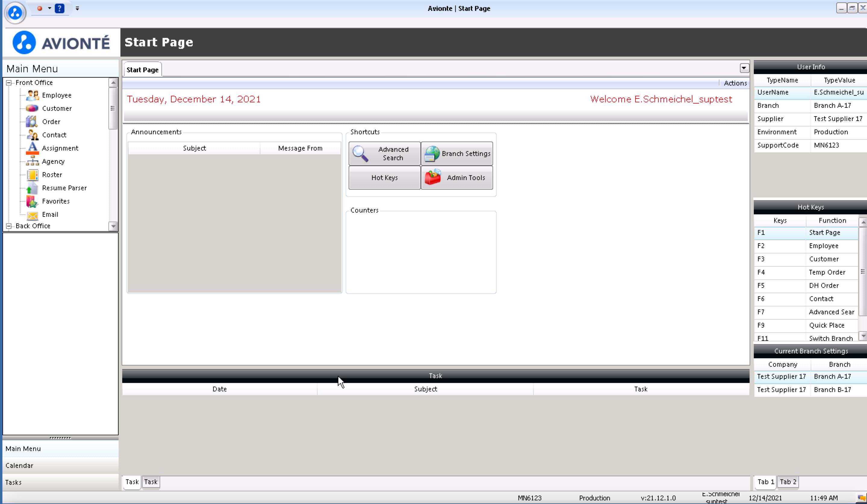
Task: Click the Avionte round logo button
Action: 15,13
